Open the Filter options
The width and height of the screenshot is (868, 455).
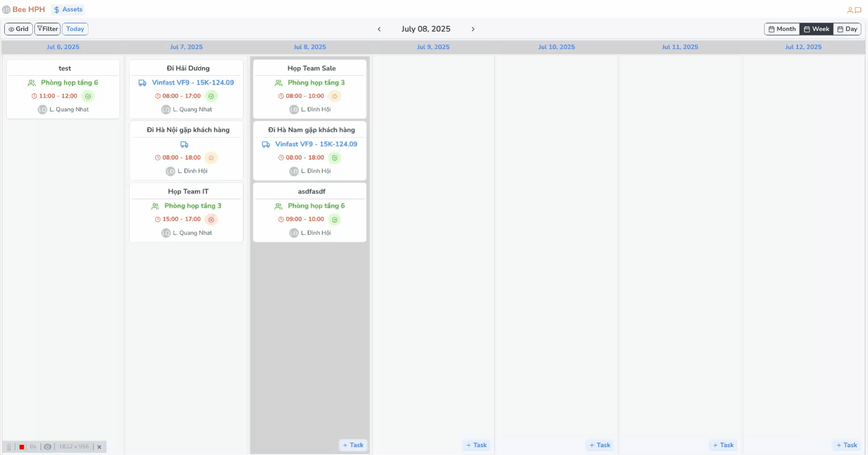click(47, 29)
